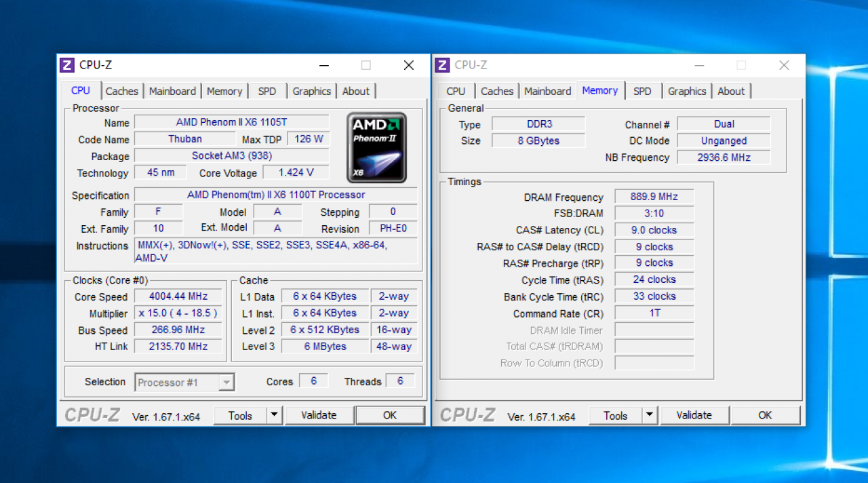Click the NB Frequency value 2936.6 MHz
This screenshot has height=483, width=868.
pyautogui.click(x=724, y=157)
